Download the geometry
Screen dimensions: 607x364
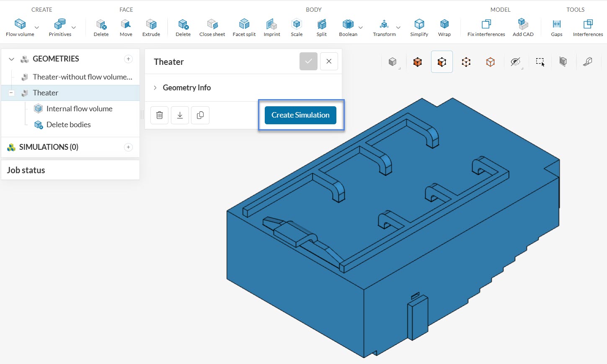(180, 115)
